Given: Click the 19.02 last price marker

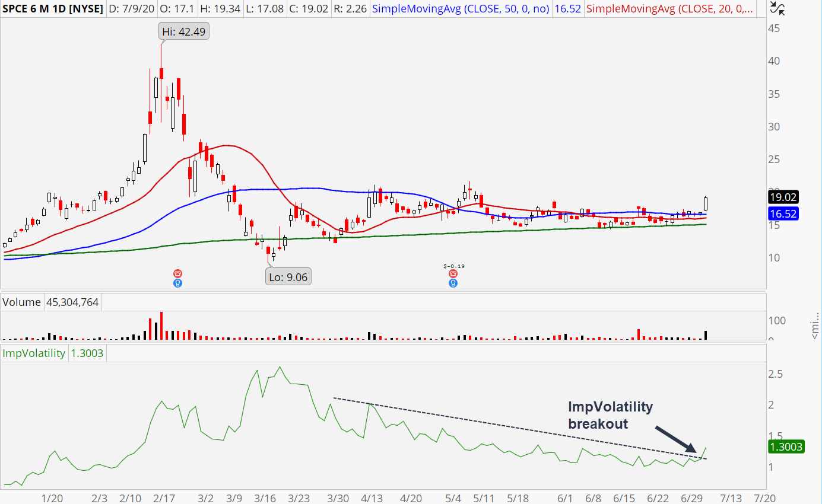Looking at the screenshot, I should coord(782,197).
